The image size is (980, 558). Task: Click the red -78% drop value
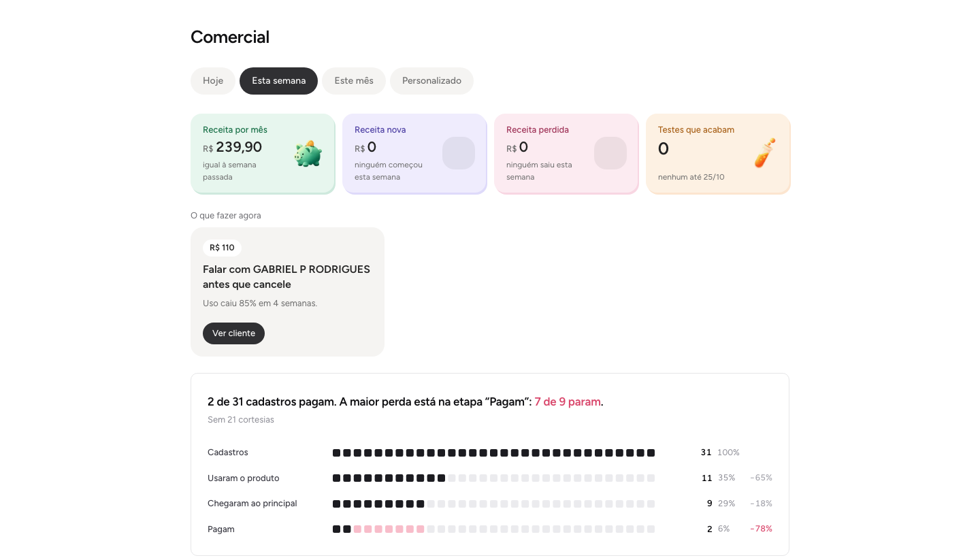pyautogui.click(x=761, y=529)
